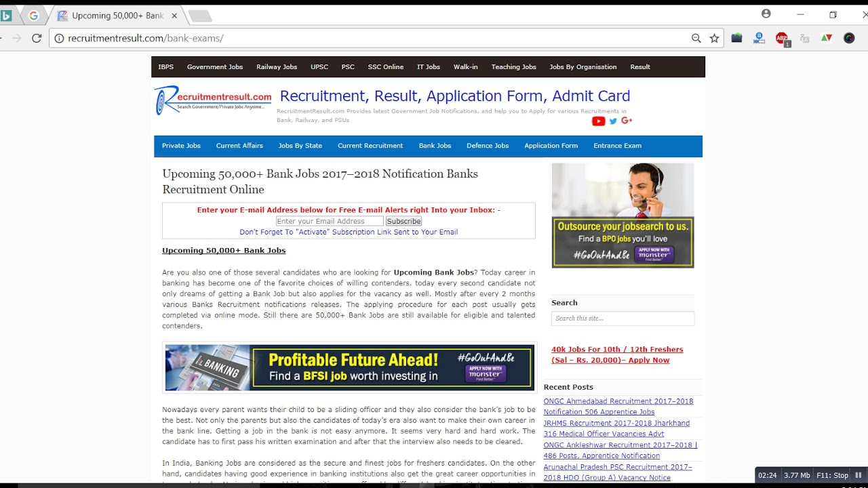The image size is (868, 488).
Task: Open Jobs By Organisation menu item
Action: pyautogui.click(x=583, y=67)
